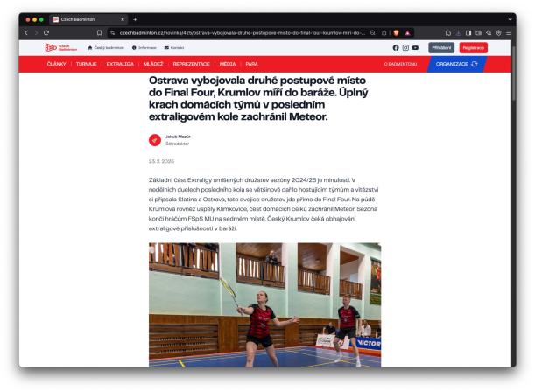The image size is (535, 392).
Task: Open Instagram social icon
Action: pyautogui.click(x=405, y=48)
